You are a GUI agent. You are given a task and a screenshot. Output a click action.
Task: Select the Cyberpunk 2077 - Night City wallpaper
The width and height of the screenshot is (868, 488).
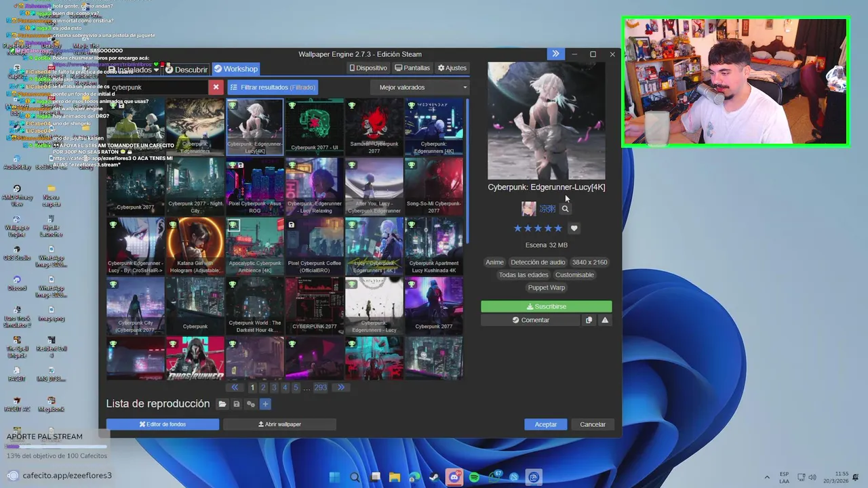[x=195, y=186]
